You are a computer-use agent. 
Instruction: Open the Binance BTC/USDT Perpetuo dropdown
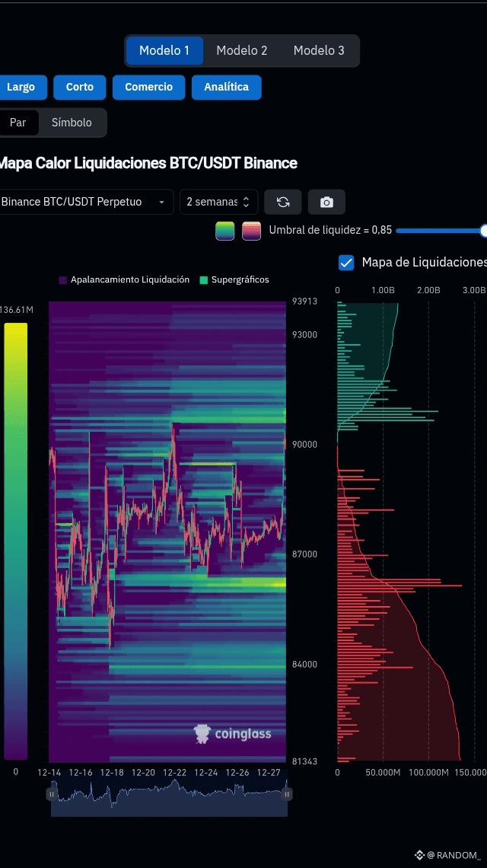click(84, 202)
